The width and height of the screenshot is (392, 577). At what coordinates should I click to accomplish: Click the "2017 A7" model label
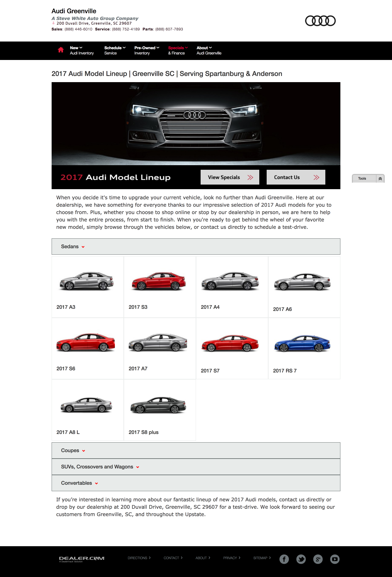coord(138,368)
